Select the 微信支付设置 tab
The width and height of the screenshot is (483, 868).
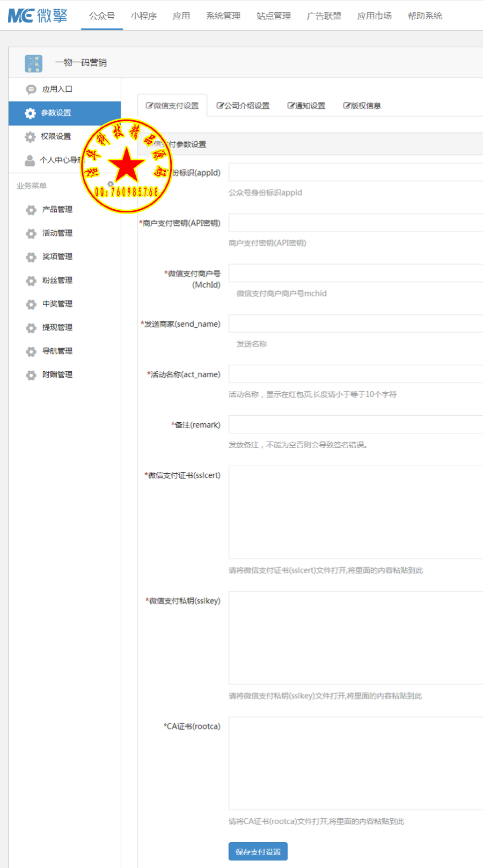172,106
